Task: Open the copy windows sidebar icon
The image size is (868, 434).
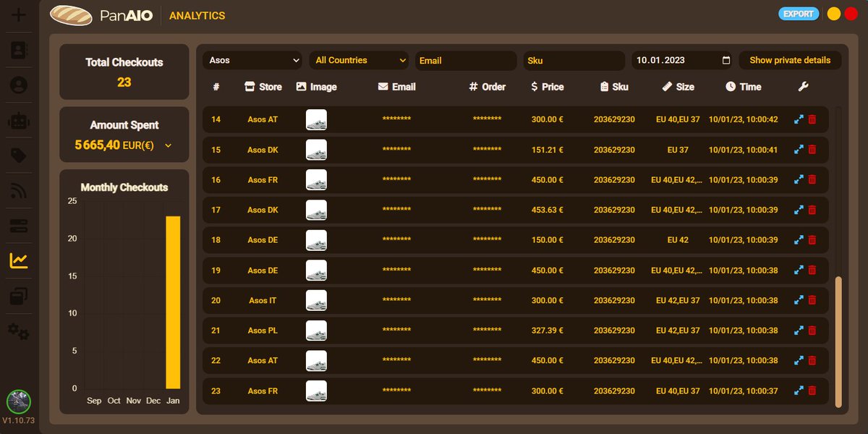Action: pos(19,297)
